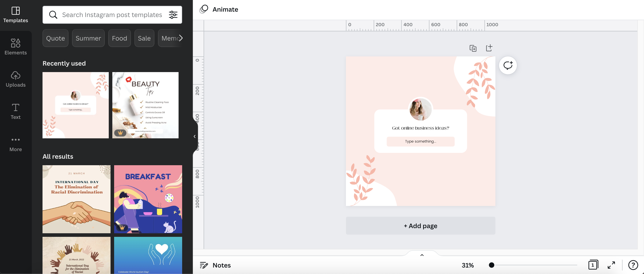The width and height of the screenshot is (644, 274).
Task: Select the Quote category chip
Action: click(x=55, y=38)
